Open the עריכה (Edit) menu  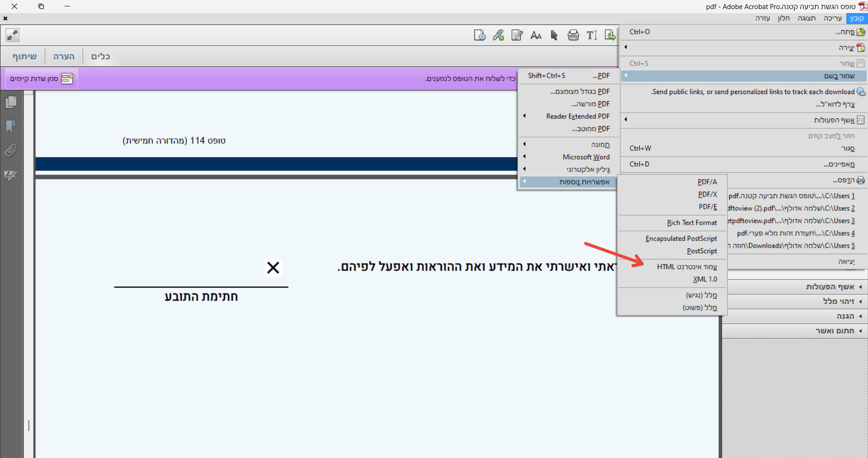click(833, 18)
